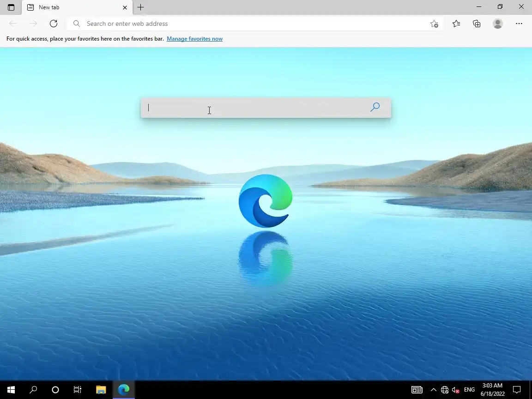This screenshot has width=532, height=399.
Task: Add this page to favorites star
Action: point(434,24)
